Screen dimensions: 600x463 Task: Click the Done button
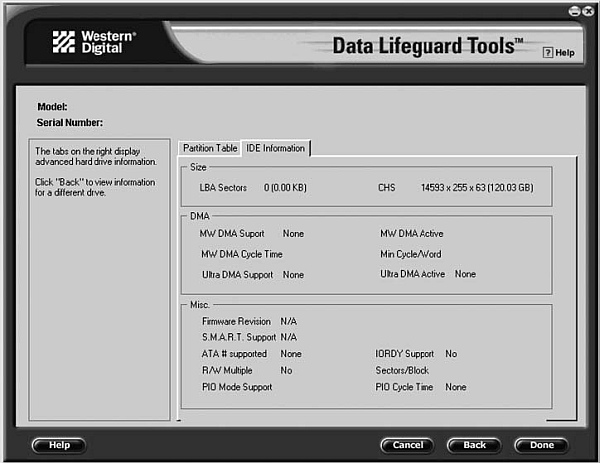pyautogui.click(x=541, y=445)
